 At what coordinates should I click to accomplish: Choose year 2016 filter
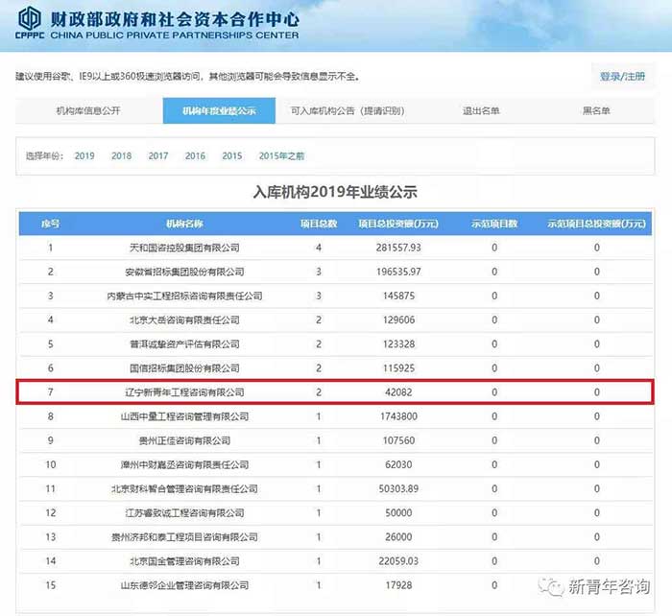(x=195, y=156)
